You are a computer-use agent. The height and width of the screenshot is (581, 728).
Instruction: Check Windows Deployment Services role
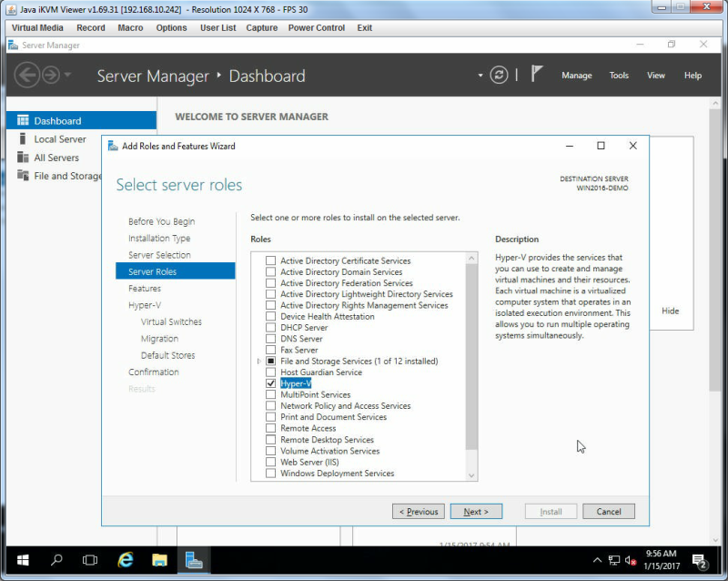pyautogui.click(x=270, y=473)
